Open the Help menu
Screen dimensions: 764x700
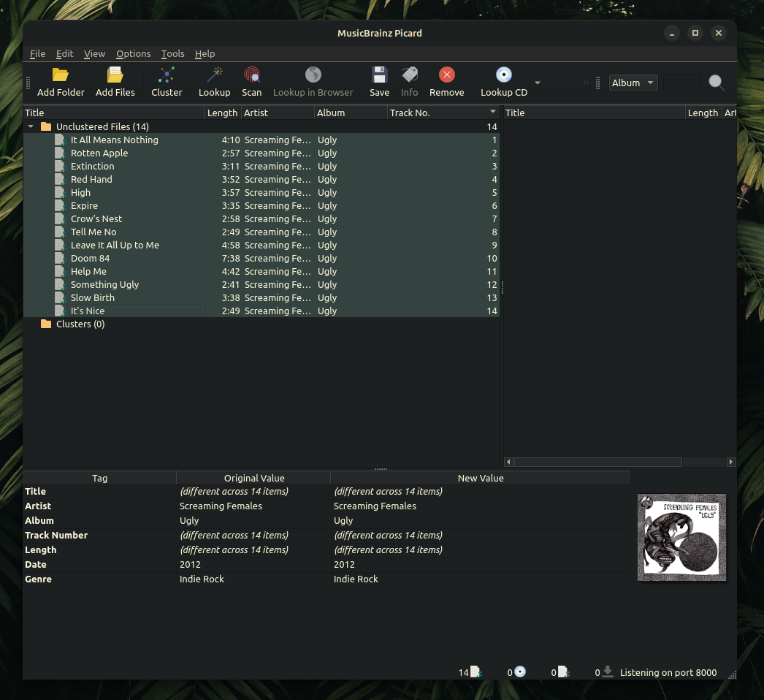click(205, 53)
